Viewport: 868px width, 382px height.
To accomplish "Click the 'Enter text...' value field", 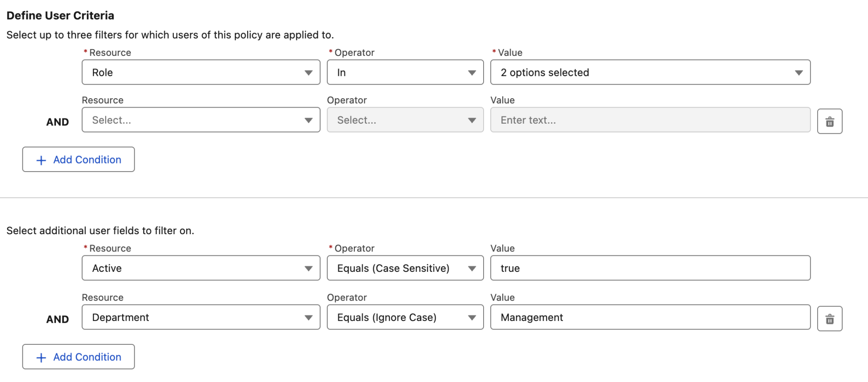I will tap(651, 120).
